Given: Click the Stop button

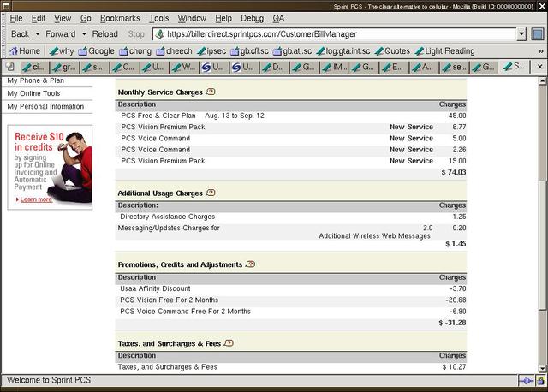Looking at the screenshot, I should pos(136,34).
